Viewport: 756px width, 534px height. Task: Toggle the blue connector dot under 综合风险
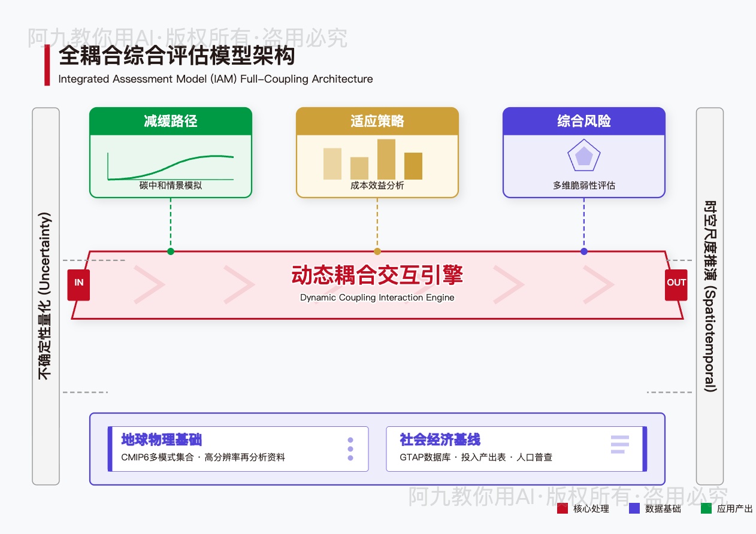(x=583, y=252)
